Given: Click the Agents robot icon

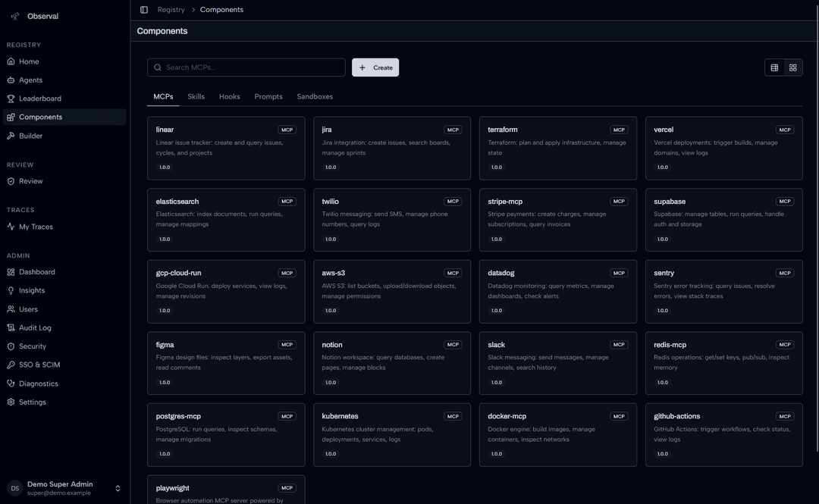Looking at the screenshot, I should [x=11, y=80].
